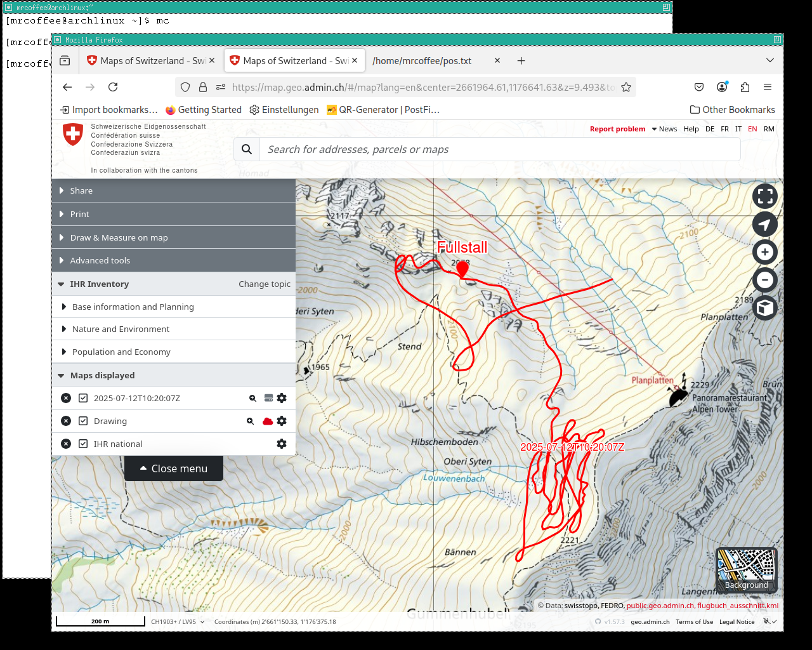Uncheck visibility of IHR national layer

(x=83, y=444)
